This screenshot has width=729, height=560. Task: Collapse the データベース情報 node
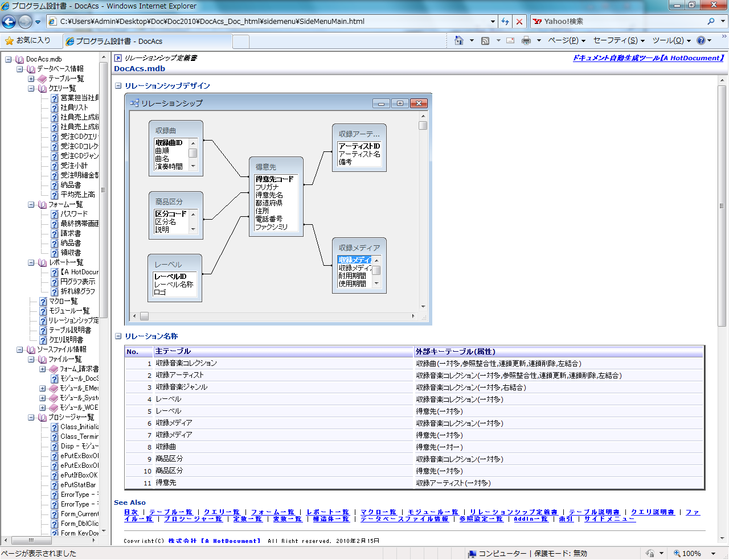pos(19,69)
